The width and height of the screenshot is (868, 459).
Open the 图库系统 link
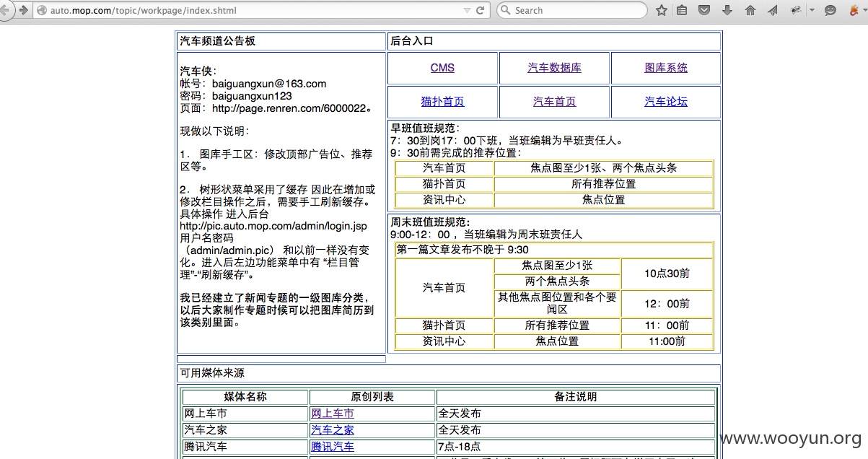[666, 68]
